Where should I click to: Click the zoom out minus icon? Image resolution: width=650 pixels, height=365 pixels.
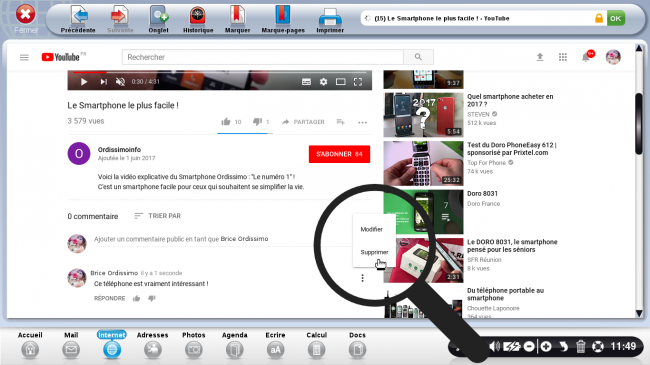click(x=529, y=346)
